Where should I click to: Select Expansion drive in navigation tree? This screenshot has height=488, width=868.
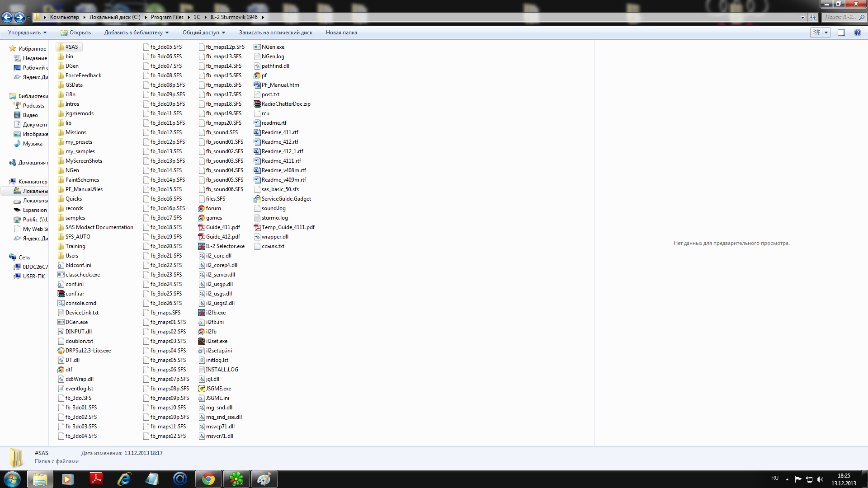(35, 210)
